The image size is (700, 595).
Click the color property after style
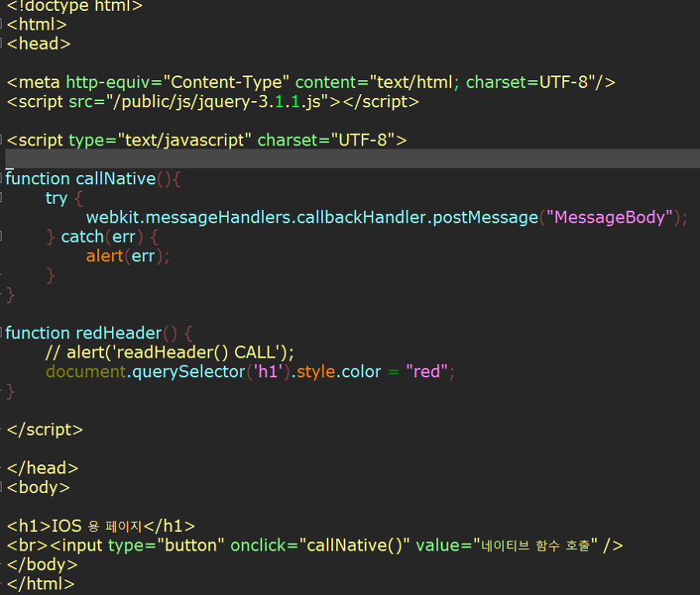tap(361, 372)
